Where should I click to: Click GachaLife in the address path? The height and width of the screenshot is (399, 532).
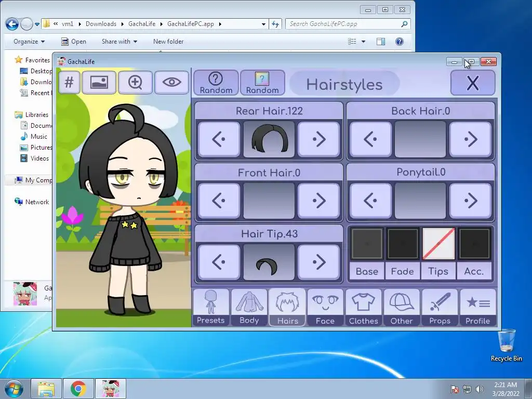point(142,24)
